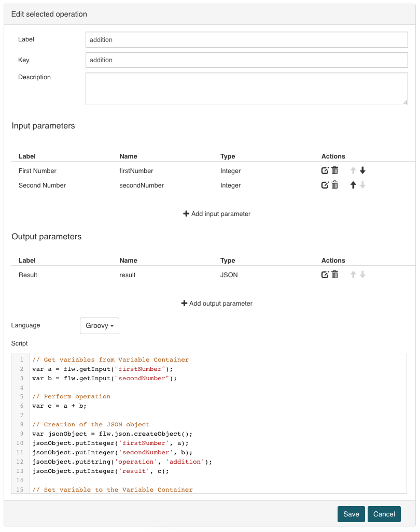The width and height of the screenshot is (420, 532).
Task: Edit the Result output parameter
Action: coord(325,275)
